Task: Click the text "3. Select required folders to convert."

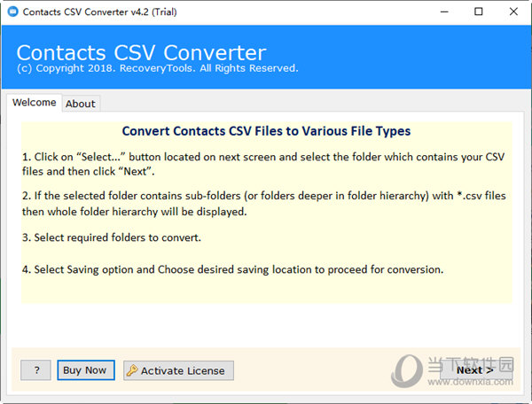Action: [x=112, y=237]
